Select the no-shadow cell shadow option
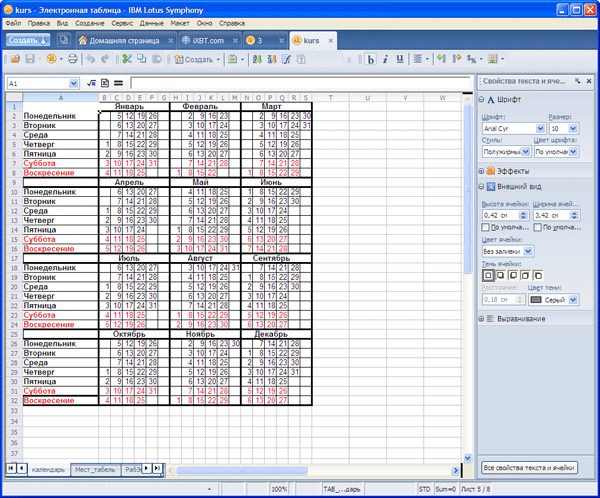Image resolution: width=600 pixels, height=498 pixels. coord(488,275)
